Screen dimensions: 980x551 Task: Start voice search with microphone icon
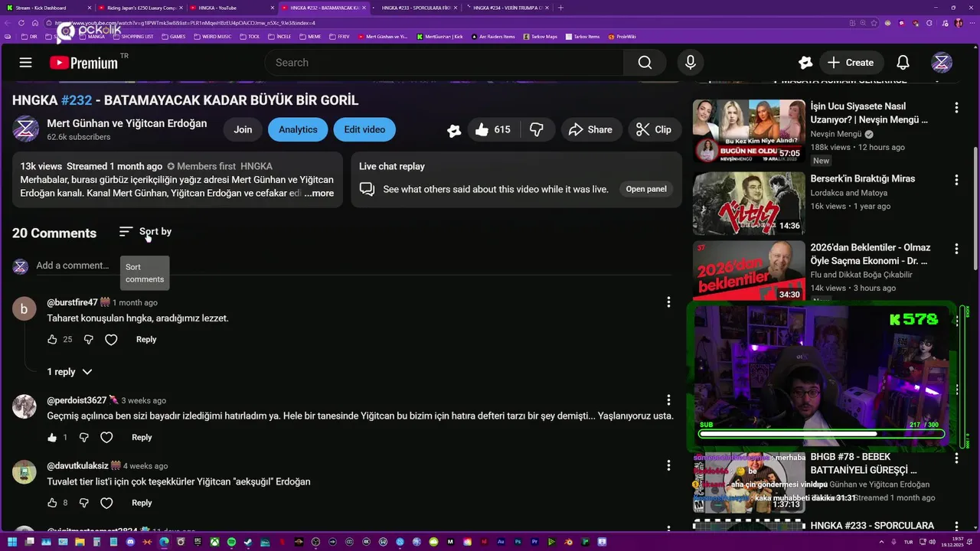[x=691, y=63]
